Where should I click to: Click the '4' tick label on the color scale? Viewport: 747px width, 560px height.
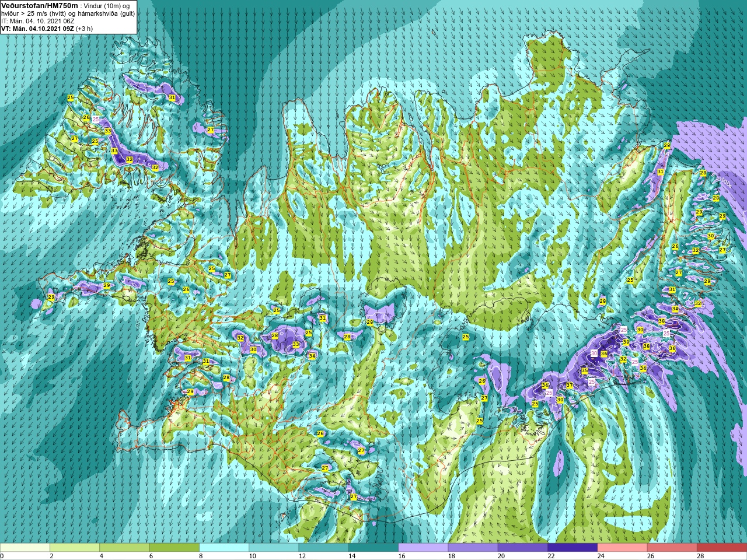(101, 556)
